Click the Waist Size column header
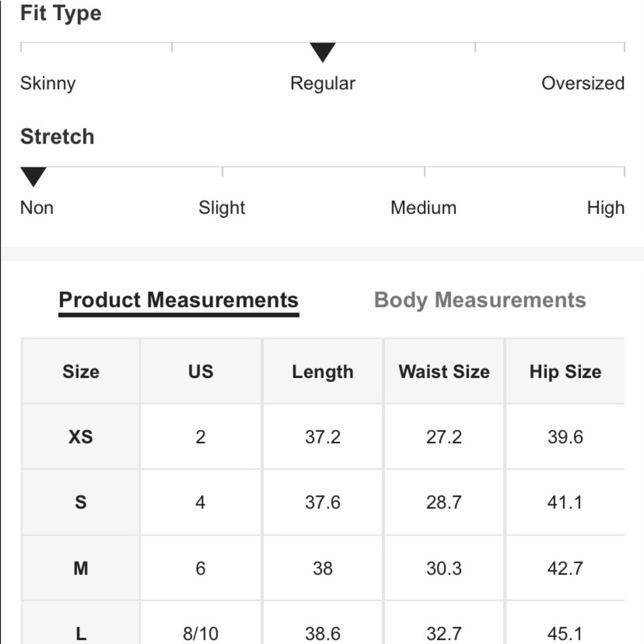 (444, 372)
